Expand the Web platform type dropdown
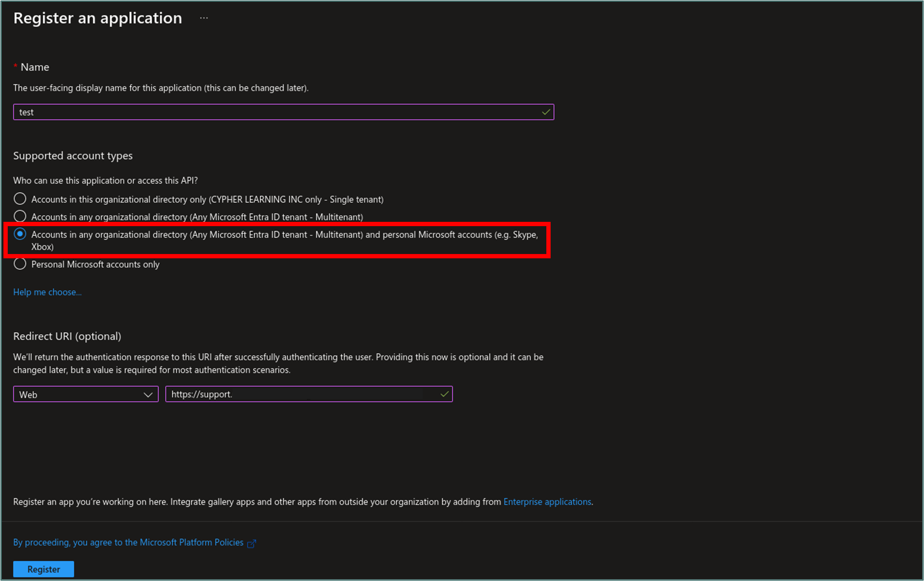The width and height of the screenshot is (924, 581). [85, 394]
